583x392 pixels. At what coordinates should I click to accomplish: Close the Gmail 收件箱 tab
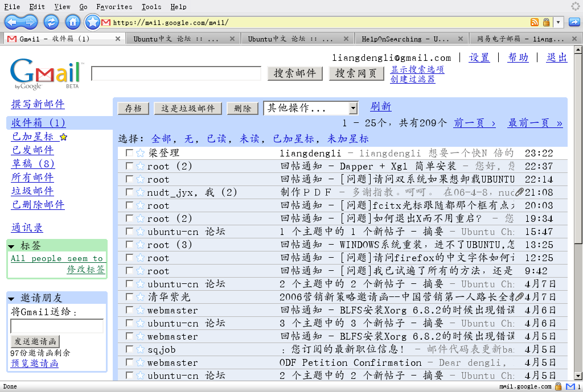(x=117, y=39)
